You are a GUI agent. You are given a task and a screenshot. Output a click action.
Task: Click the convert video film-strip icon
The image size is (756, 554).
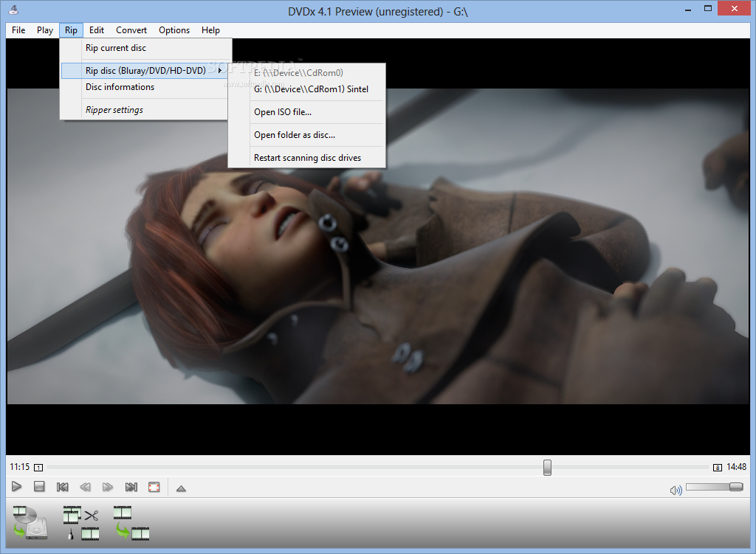[x=131, y=523]
